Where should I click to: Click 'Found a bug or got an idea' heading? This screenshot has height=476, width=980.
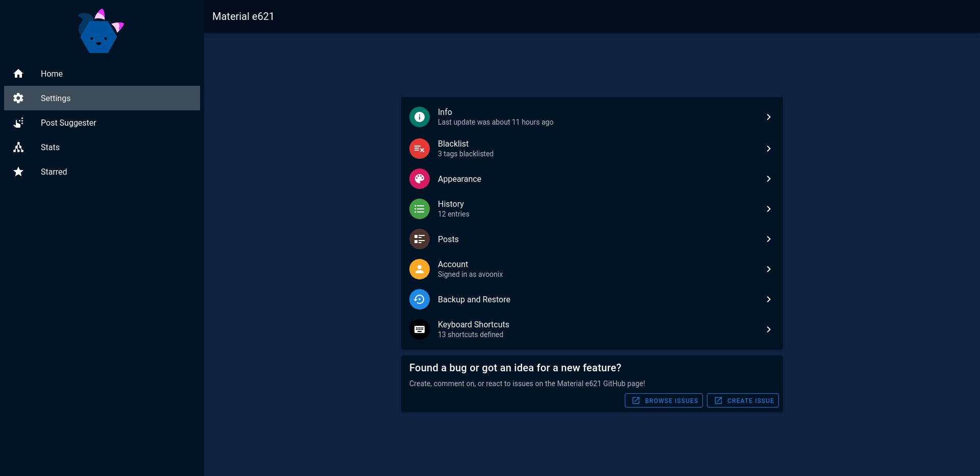(515, 368)
